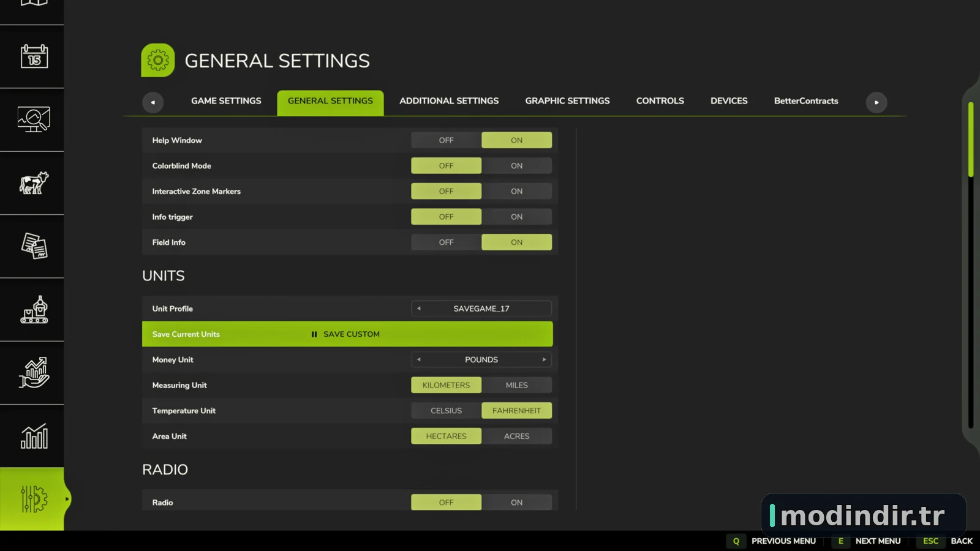Set the Radio to OFF
The height and width of the screenshot is (551, 980).
pos(446,503)
